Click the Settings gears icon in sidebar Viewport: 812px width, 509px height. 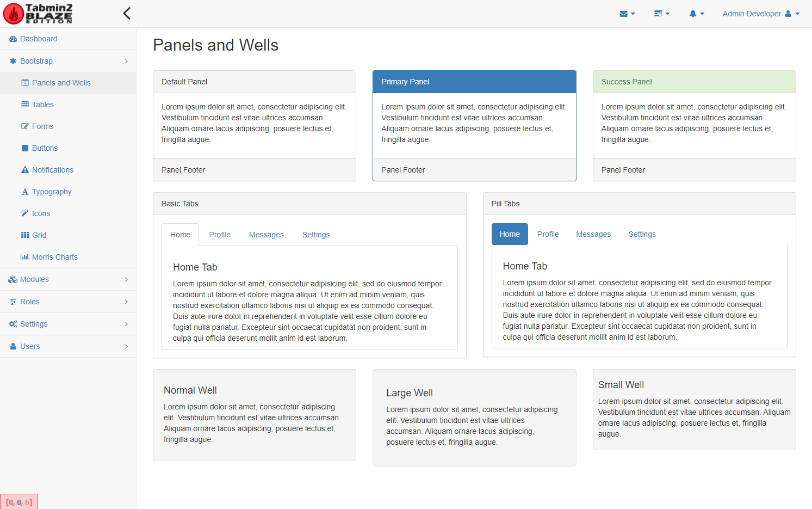click(x=13, y=324)
